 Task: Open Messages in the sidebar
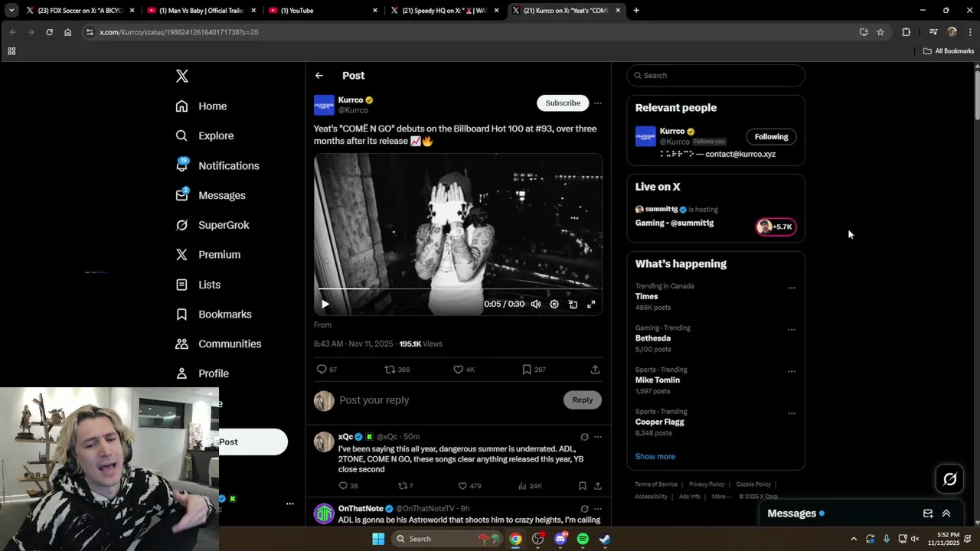click(211, 195)
